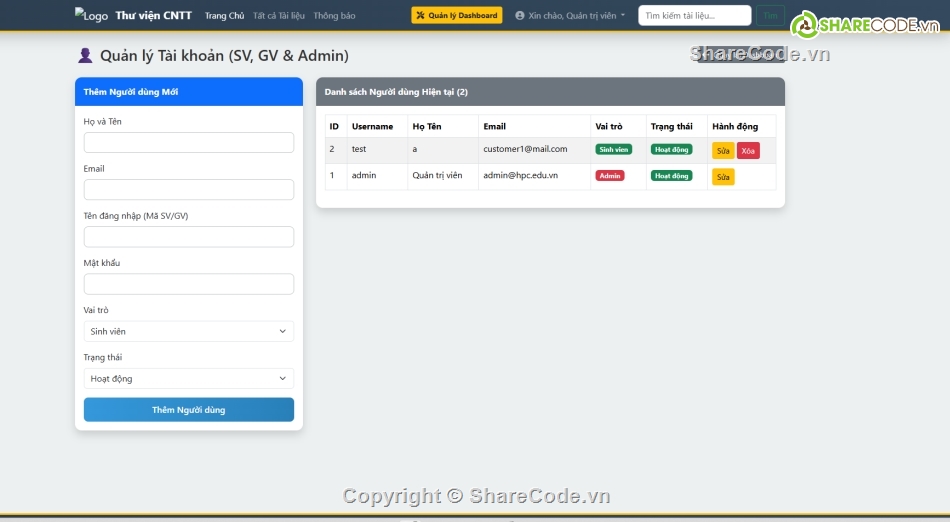Open the Trạng thái dropdown
The height and width of the screenshot is (522, 950).
189,379
